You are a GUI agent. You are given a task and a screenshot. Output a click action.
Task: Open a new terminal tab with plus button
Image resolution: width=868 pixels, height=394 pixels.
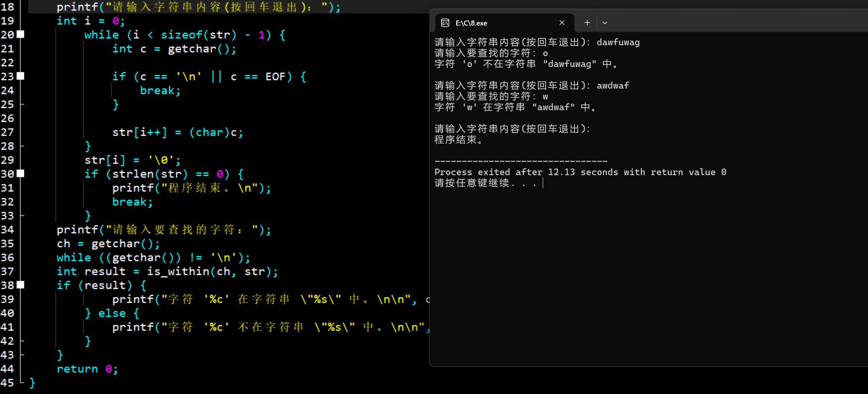click(x=587, y=23)
